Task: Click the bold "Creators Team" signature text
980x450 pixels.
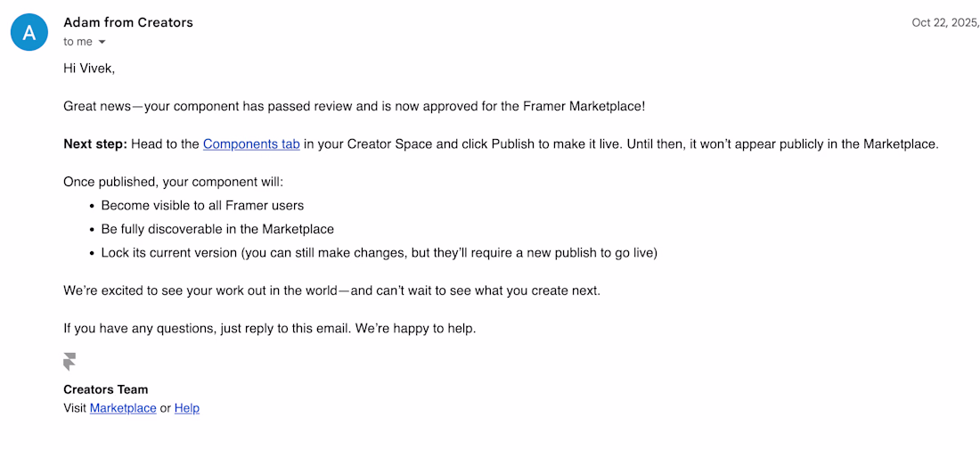Action: 105,389
